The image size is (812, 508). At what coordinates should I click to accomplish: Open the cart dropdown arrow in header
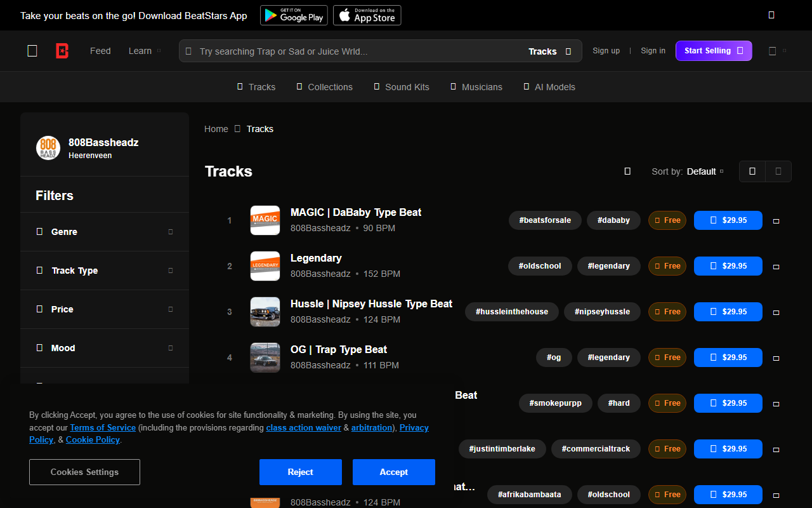784,51
